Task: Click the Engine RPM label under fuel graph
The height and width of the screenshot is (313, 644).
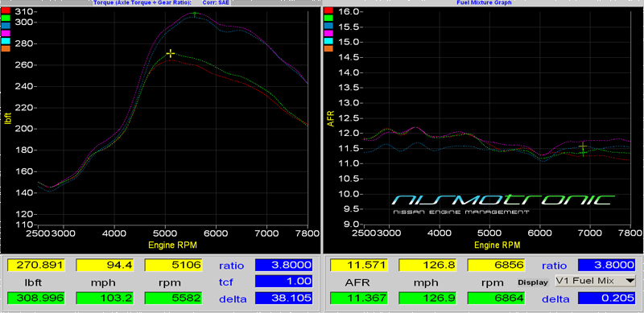Action: coord(497,245)
